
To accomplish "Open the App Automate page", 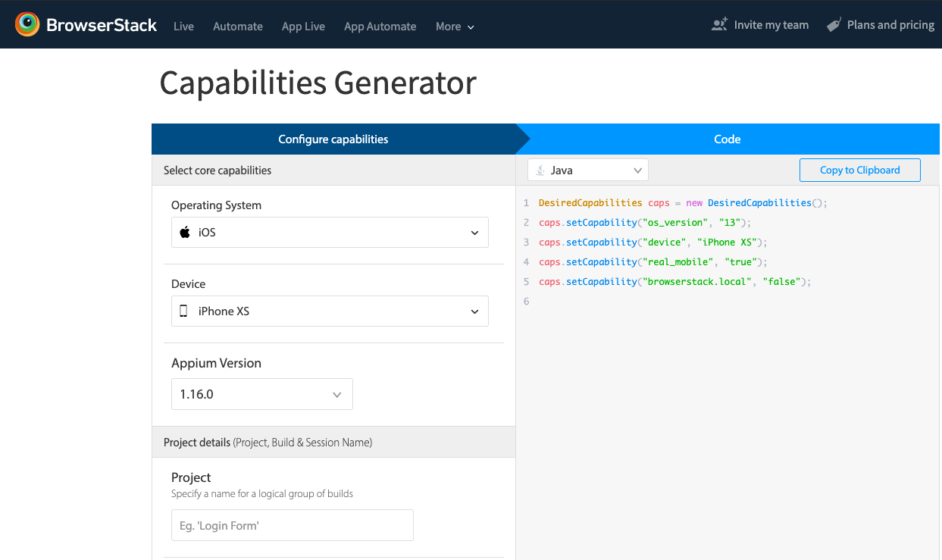I will [x=380, y=27].
